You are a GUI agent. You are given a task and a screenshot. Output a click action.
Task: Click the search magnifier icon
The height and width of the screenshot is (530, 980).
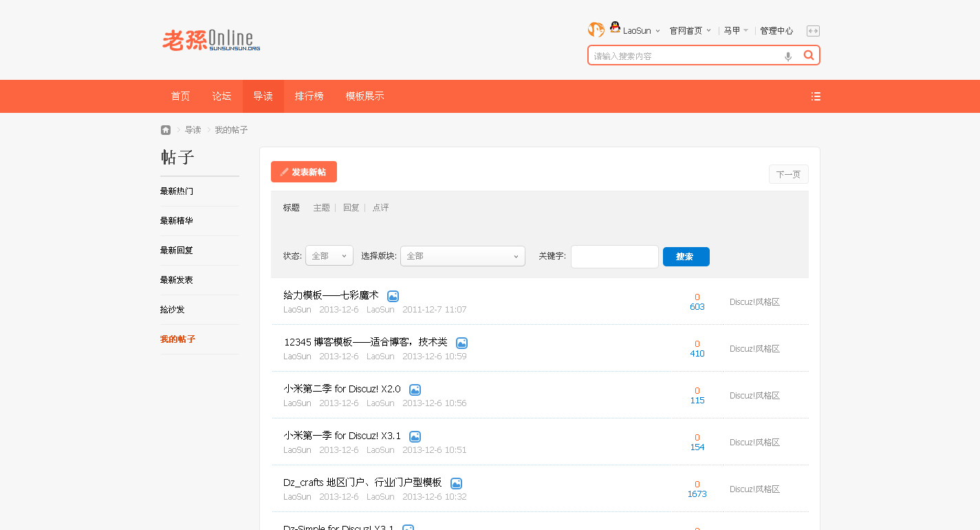809,55
